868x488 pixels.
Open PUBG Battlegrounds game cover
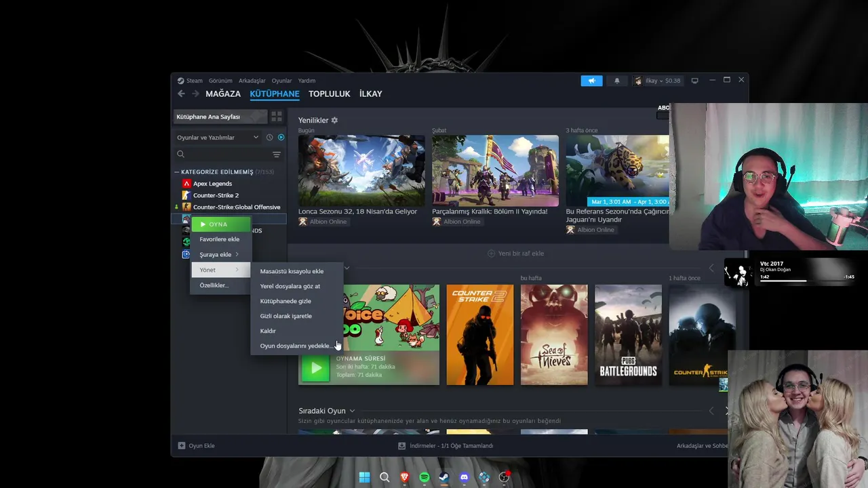pyautogui.click(x=628, y=335)
